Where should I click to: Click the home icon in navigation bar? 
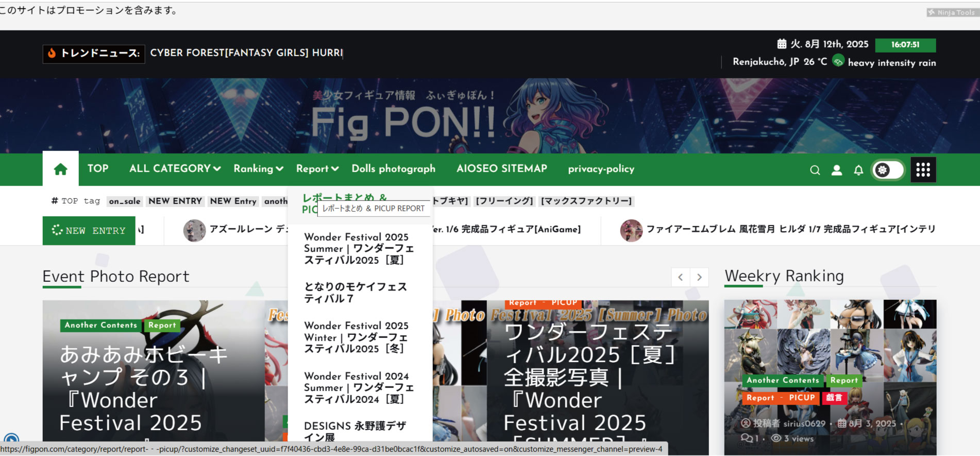60,169
